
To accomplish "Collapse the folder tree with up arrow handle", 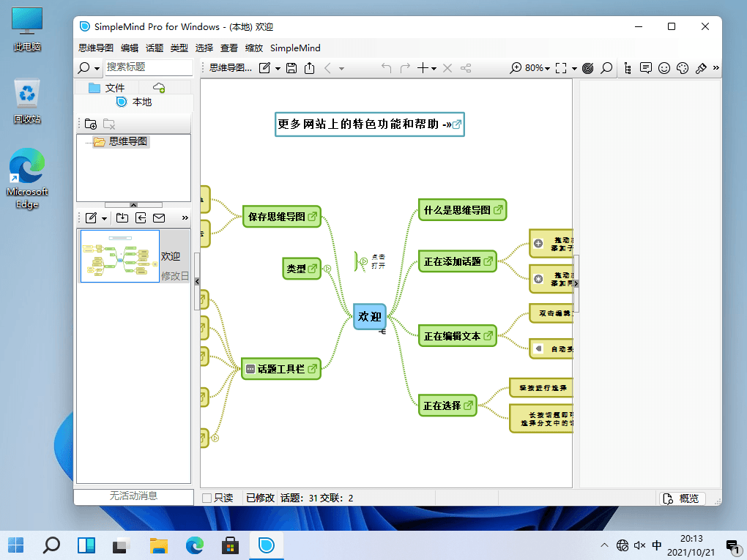I will [x=133, y=205].
